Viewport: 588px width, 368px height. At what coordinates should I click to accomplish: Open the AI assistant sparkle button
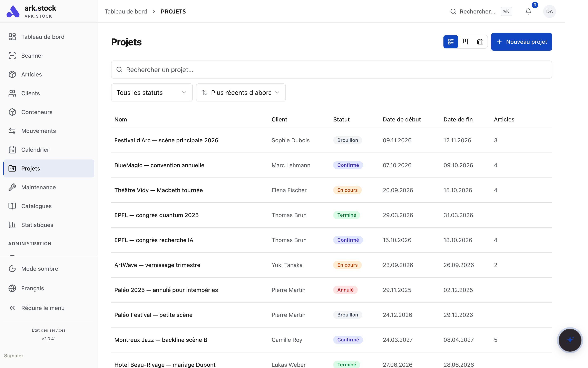pos(570,340)
